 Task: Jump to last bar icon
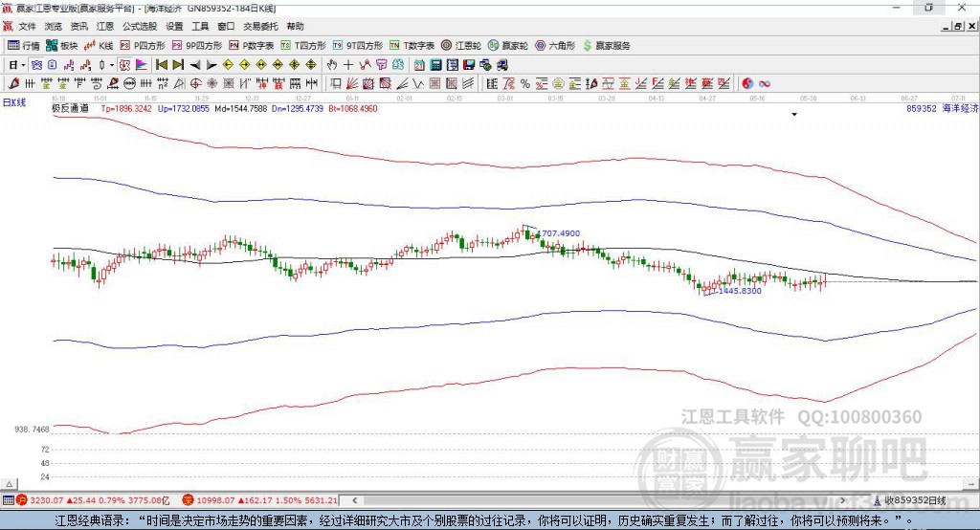point(178,65)
